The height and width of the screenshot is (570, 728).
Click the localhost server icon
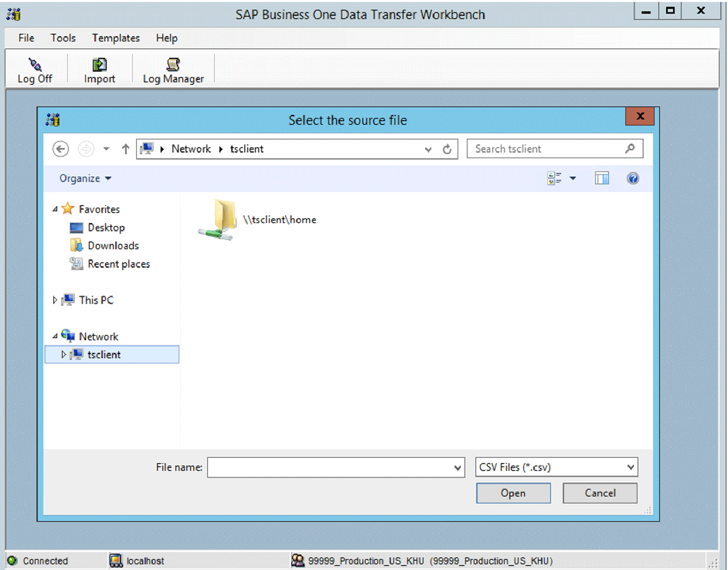(x=116, y=561)
